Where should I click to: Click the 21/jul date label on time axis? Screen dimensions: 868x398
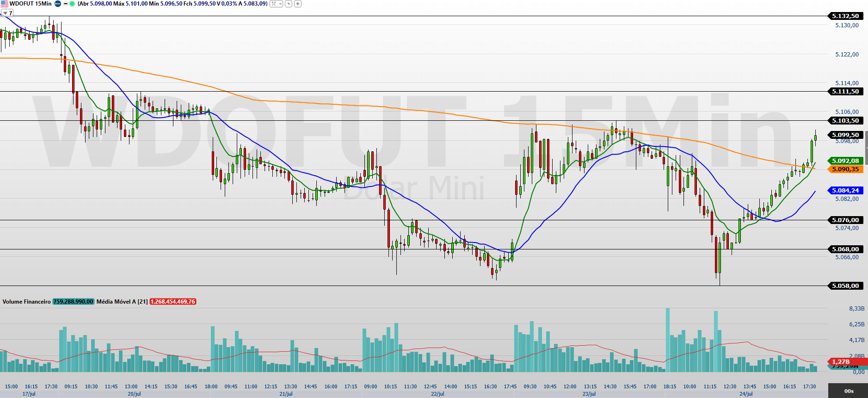coord(286,394)
